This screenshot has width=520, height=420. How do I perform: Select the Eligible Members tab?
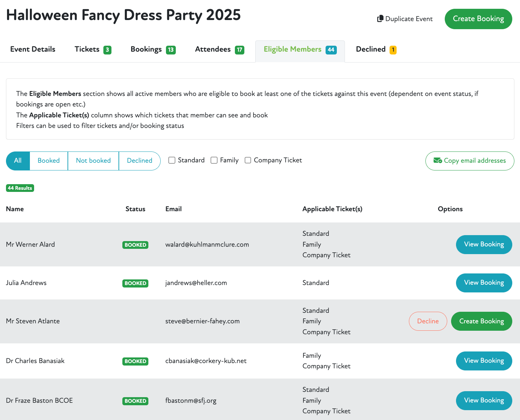coord(300,49)
